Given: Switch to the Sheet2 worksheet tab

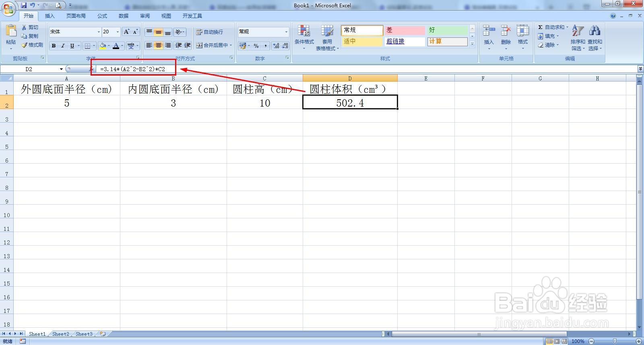Looking at the screenshot, I should (60, 334).
